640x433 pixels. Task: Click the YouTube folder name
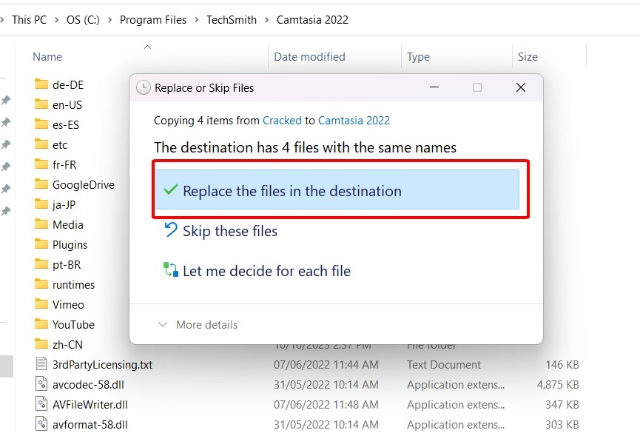pos(73,324)
